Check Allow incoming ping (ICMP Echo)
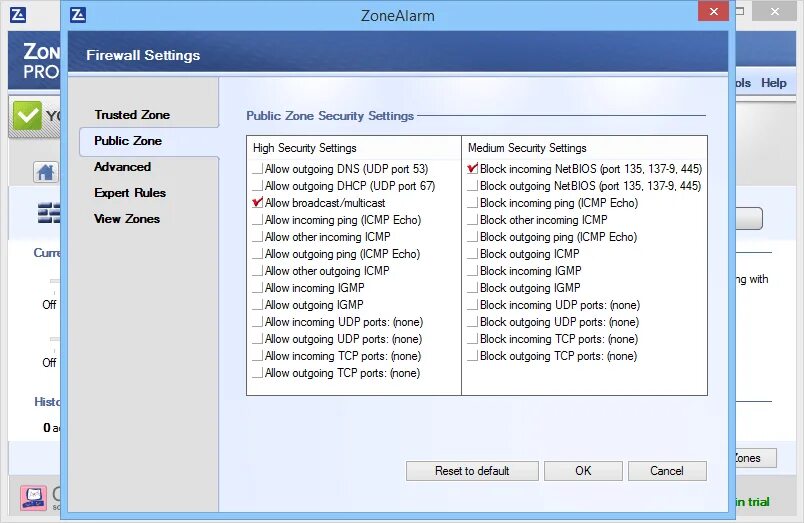Image resolution: width=804 pixels, height=523 pixels. (257, 220)
